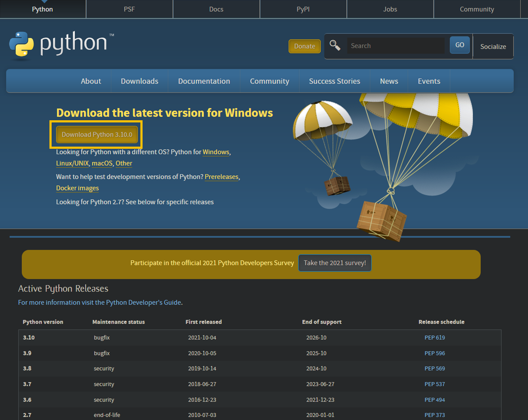Click the Release schedule column header

[x=441, y=322]
